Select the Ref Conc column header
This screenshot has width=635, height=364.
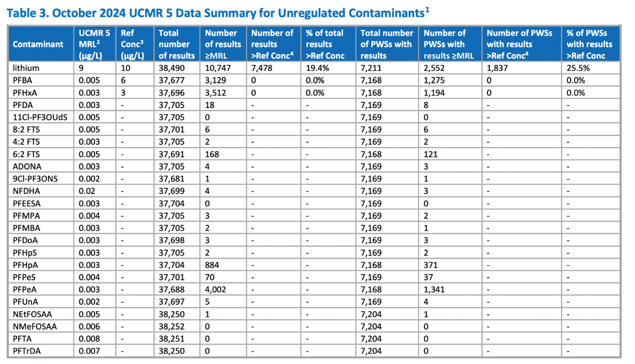click(134, 44)
